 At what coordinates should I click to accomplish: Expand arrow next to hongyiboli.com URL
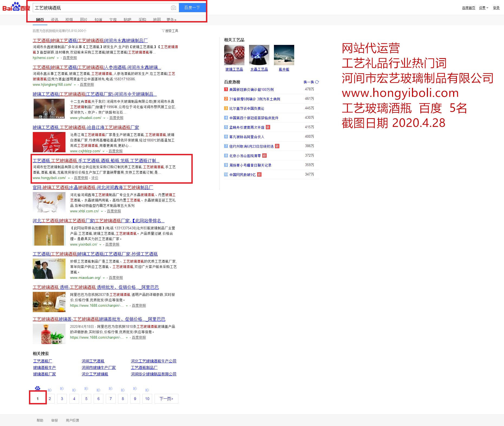(x=69, y=178)
